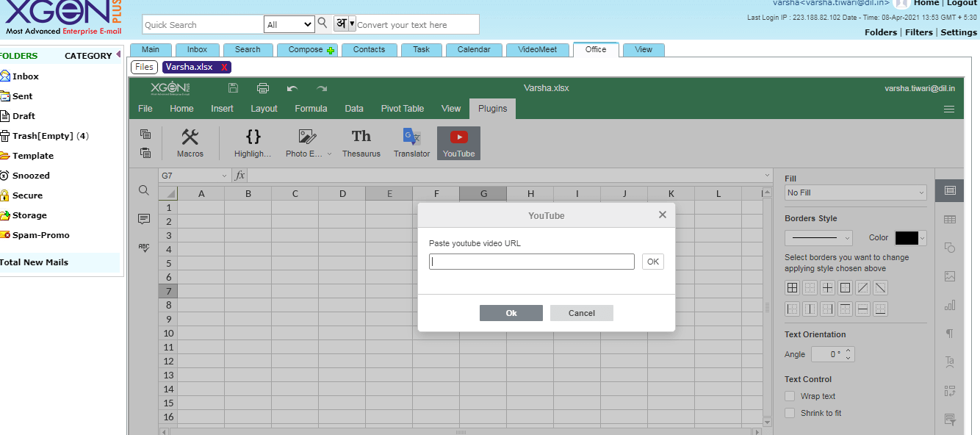
Task: Enable the Shrink to fit checkbox
Action: click(790, 413)
